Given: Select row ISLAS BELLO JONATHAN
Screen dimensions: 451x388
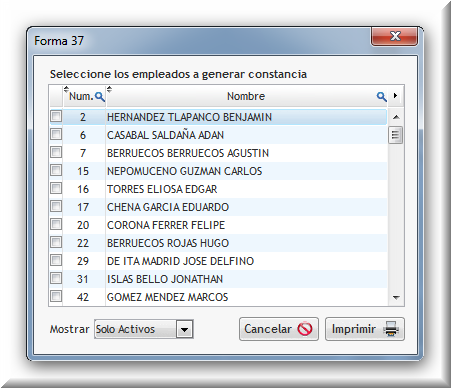Looking at the screenshot, I should tap(218, 279).
